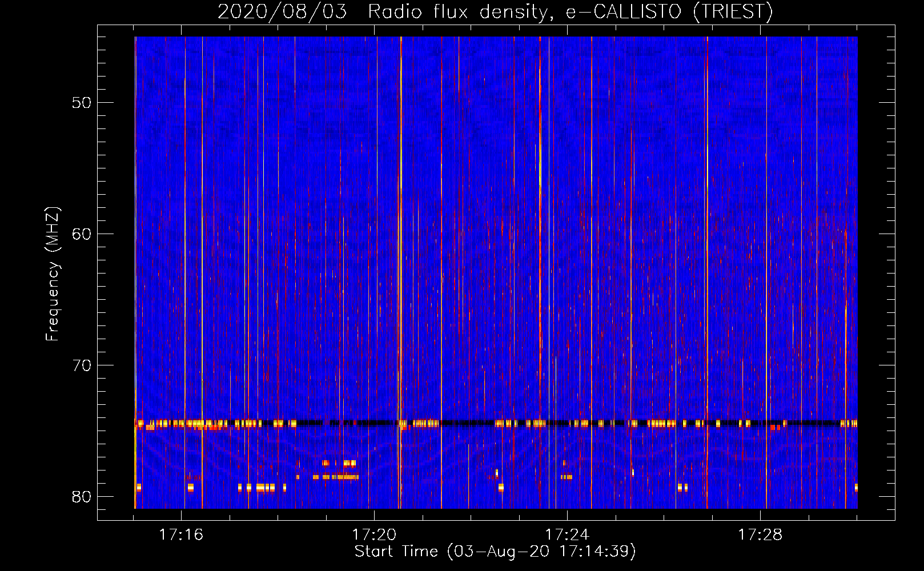Click the 17:16 time tick label
The height and width of the screenshot is (571, 924).
click(x=181, y=534)
